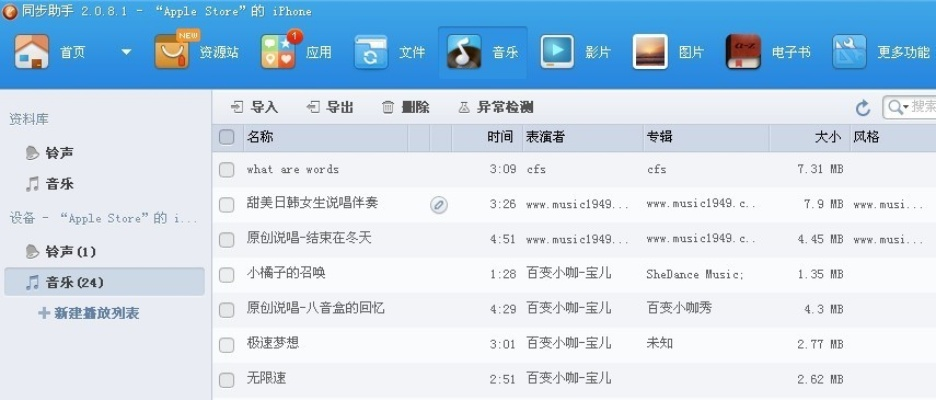Select 音乐 (24) under device
The width and height of the screenshot is (936, 400).
(104, 282)
